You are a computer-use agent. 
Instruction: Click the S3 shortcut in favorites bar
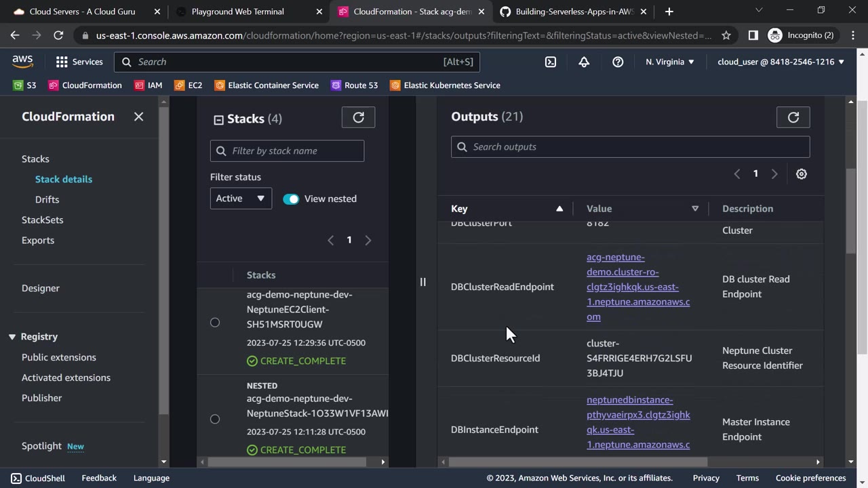[x=25, y=85]
